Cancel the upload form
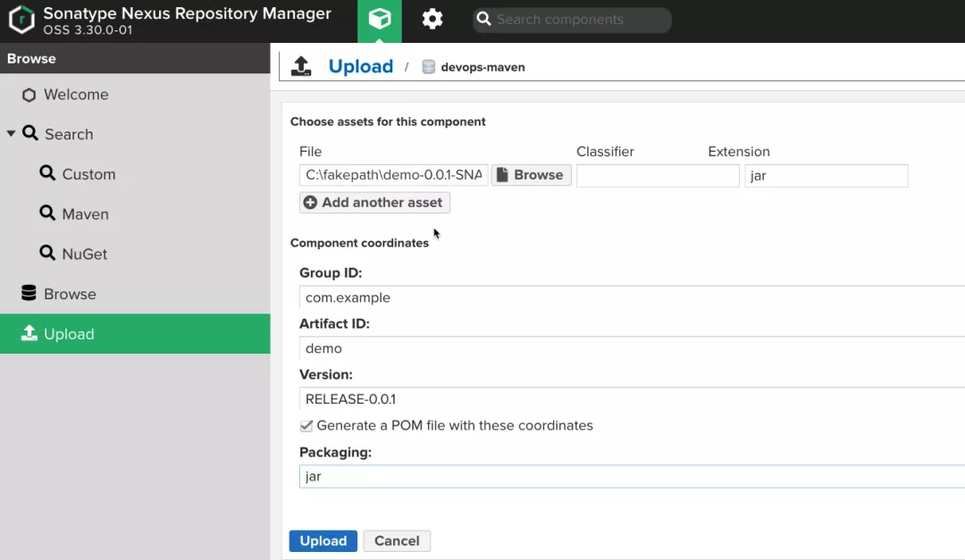965x560 pixels. 397,541
